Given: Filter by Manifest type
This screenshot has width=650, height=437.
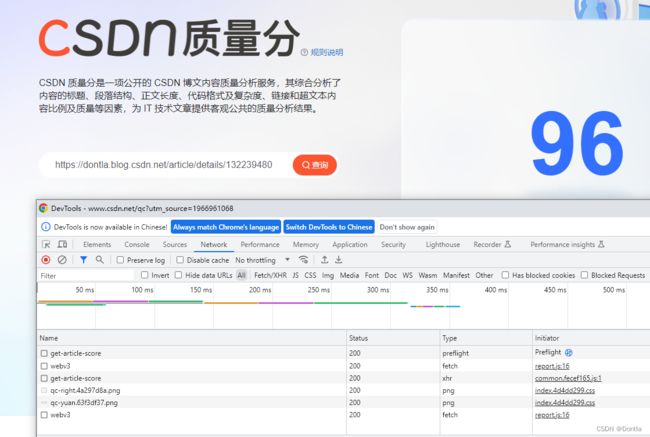Looking at the screenshot, I should (456, 275).
